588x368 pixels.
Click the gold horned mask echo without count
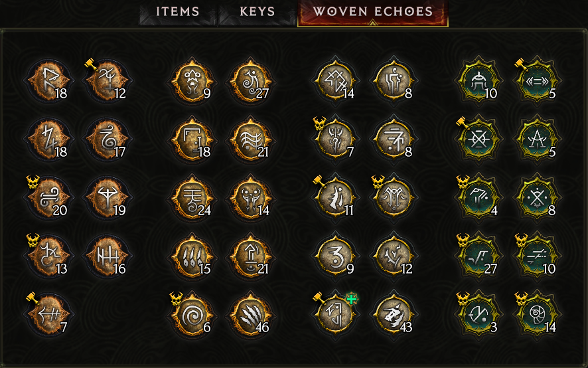click(x=394, y=198)
